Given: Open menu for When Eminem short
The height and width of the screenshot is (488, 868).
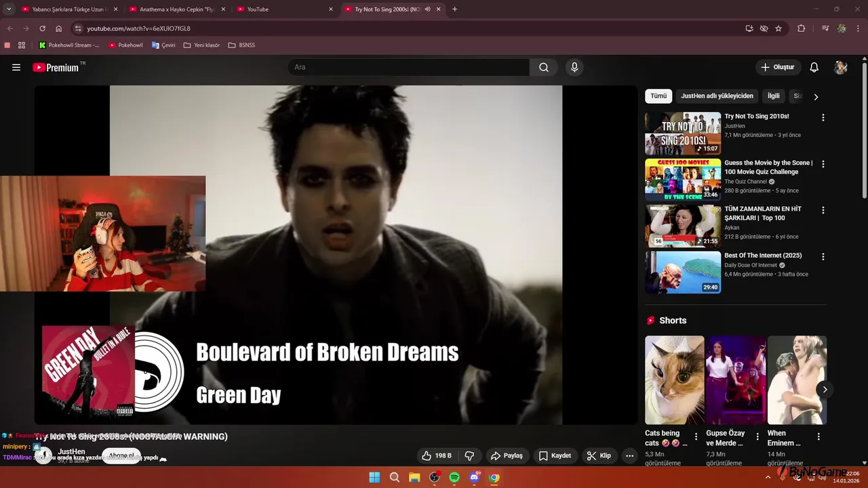Looking at the screenshot, I should tap(818, 436).
